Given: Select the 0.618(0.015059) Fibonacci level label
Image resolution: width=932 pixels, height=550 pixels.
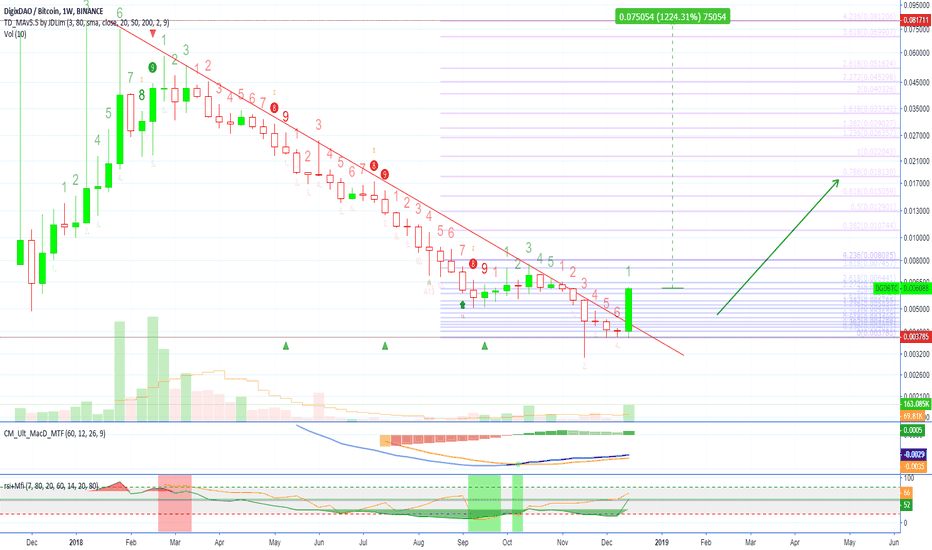Looking at the screenshot, I should 869,191.
